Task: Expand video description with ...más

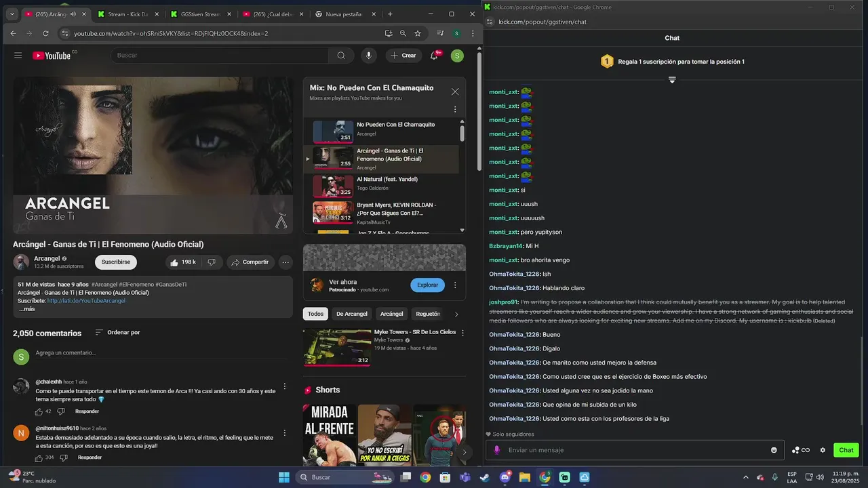Action: pyautogui.click(x=27, y=309)
